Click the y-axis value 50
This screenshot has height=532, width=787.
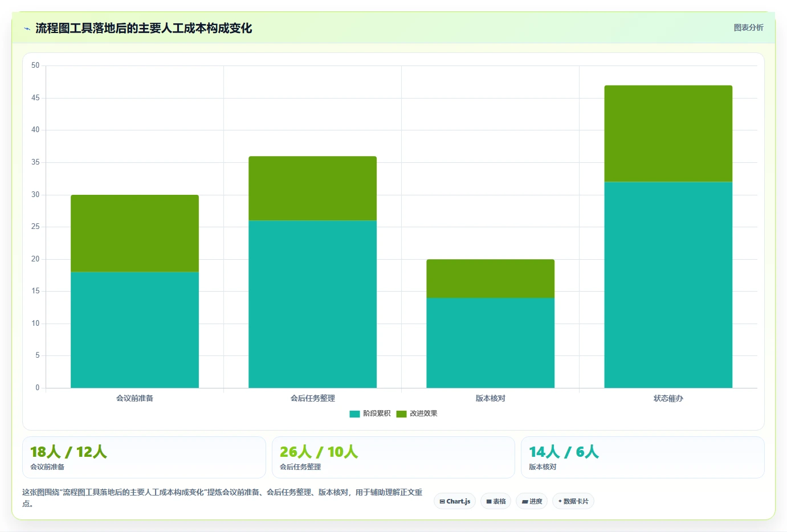pyautogui.click(x=35, y=66)
